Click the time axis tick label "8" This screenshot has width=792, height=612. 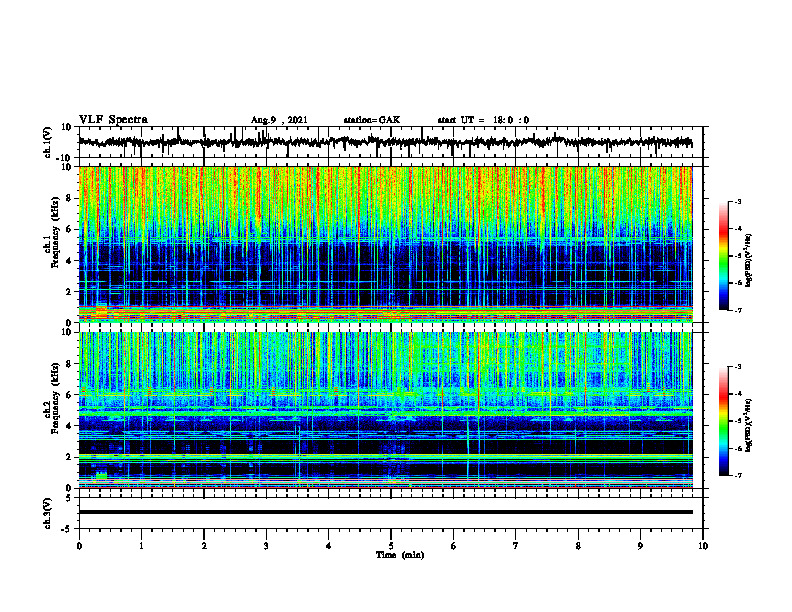(578, 546)
